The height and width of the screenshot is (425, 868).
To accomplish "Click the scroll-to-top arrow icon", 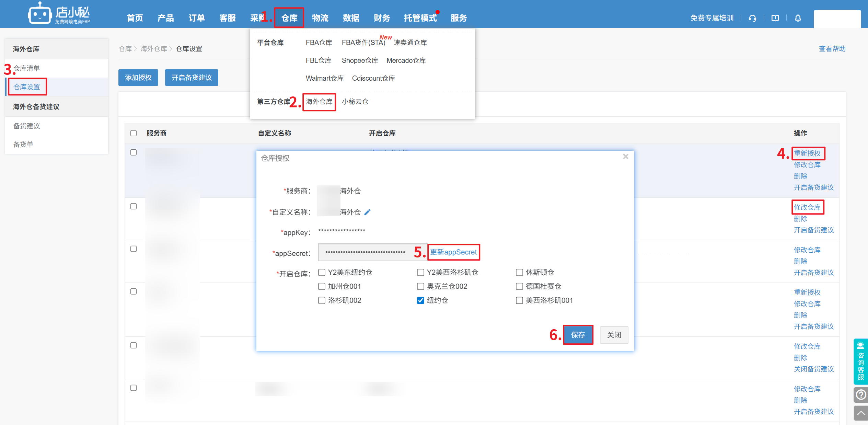I will 860,413.
